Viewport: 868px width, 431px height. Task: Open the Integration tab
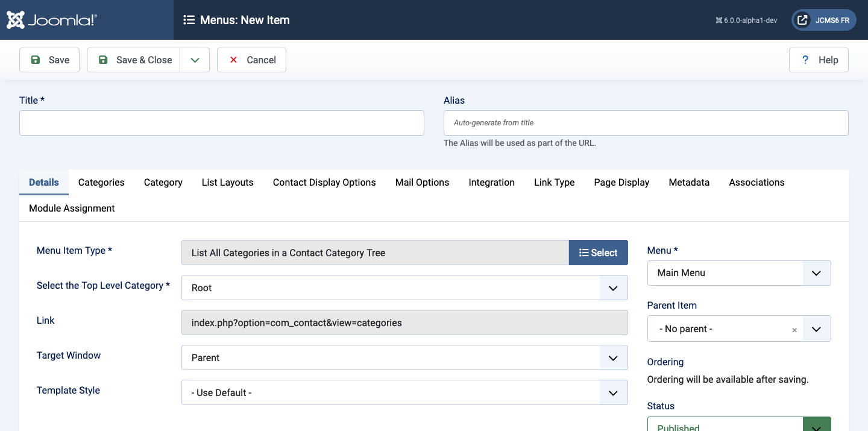pos(492,182)
